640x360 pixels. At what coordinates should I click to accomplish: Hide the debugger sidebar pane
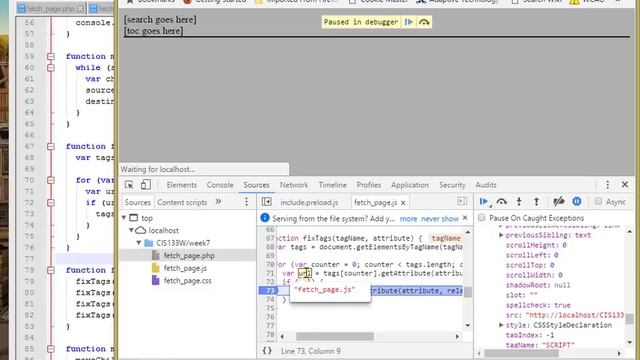pos(462,201)
